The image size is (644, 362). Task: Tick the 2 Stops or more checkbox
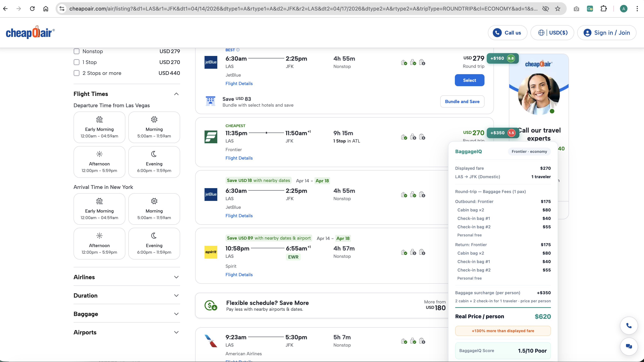coord(77,73)
